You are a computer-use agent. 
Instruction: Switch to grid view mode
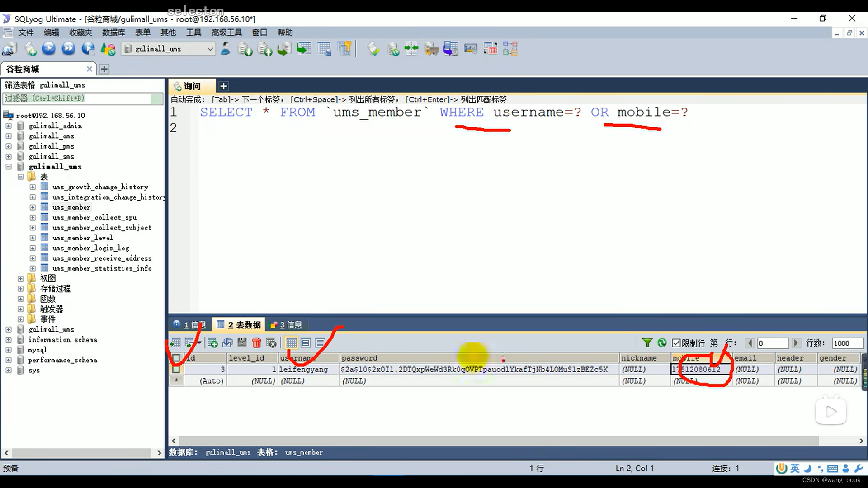292,343
